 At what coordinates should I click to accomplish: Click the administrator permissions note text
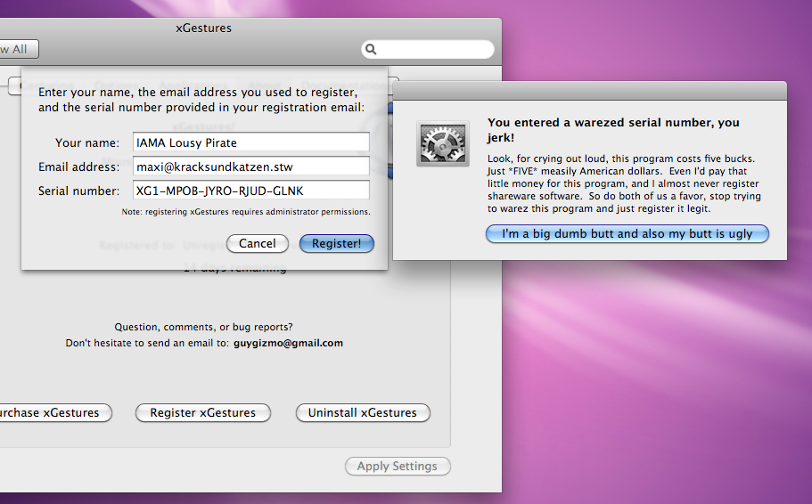coord(246,212)
